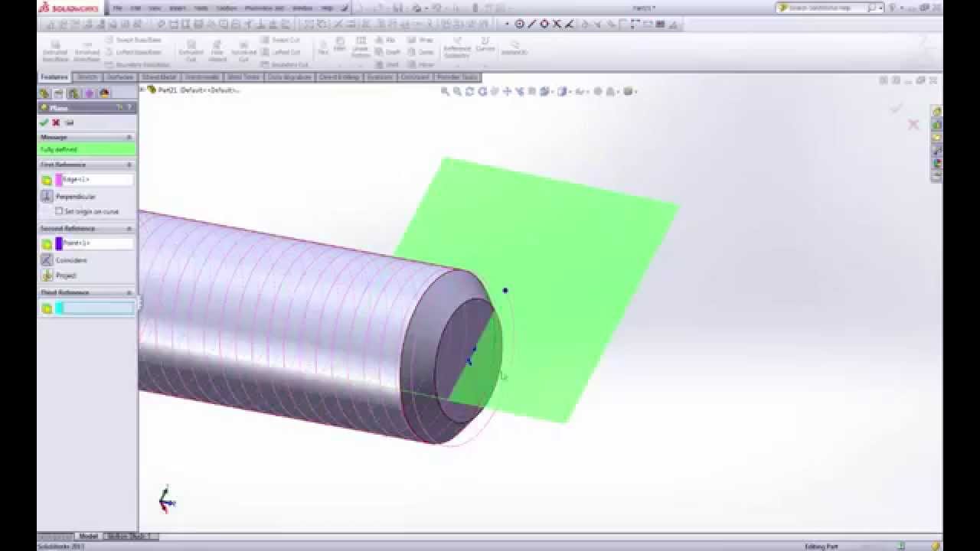Screen dimensions: 980x551
Task: Open the Window menu
Action: coord(302,8)
